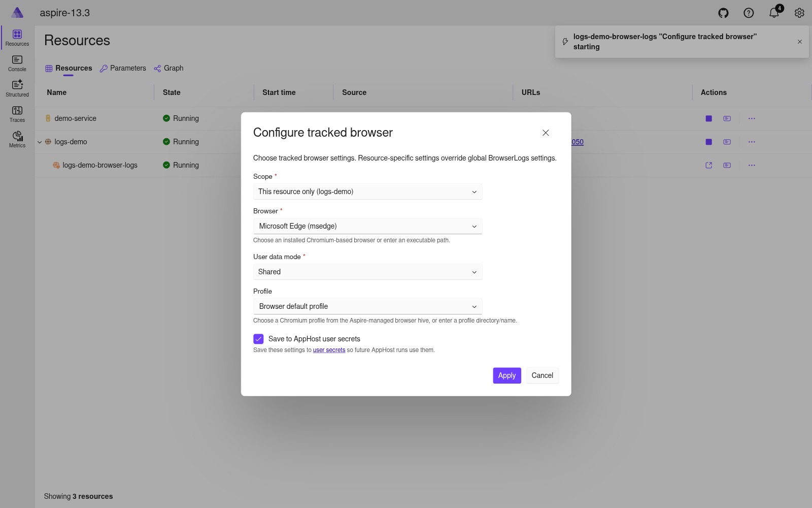Screen dimensions: 812x508
Task: Open the Profile combo box
Action: [x=367, y=306]
